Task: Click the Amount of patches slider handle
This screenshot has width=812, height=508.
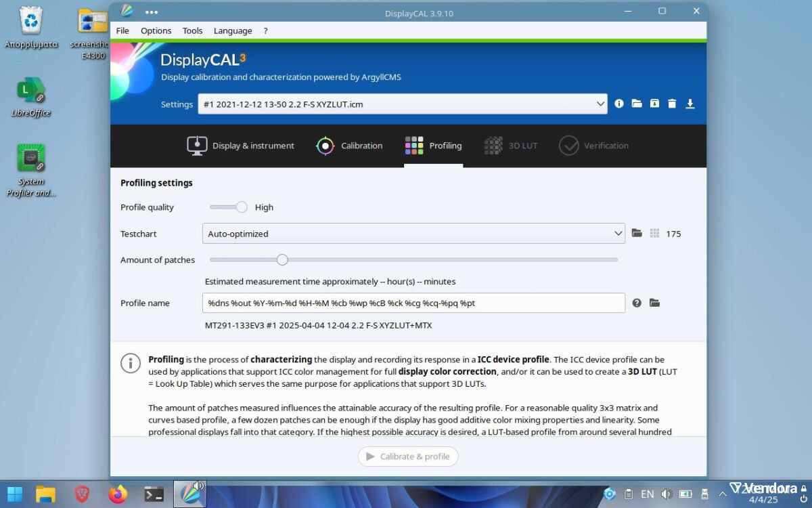Action: click(x=282, y=259)
